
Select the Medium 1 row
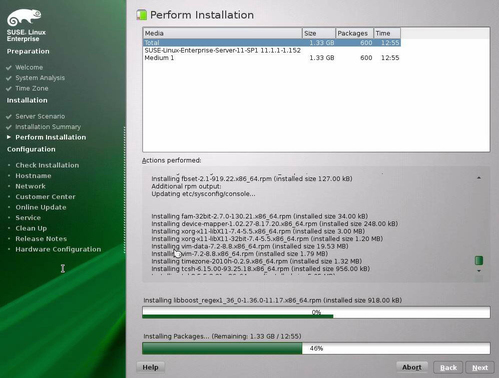[272, 58]
